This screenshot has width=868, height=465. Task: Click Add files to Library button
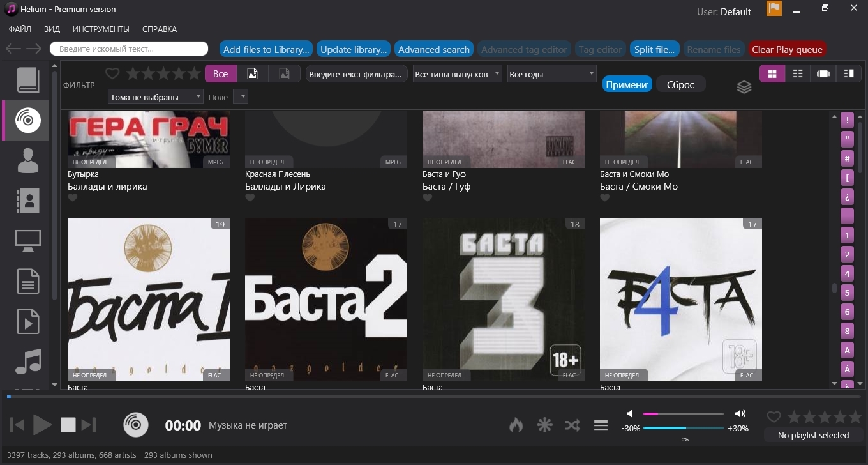[x=266, y=49]
